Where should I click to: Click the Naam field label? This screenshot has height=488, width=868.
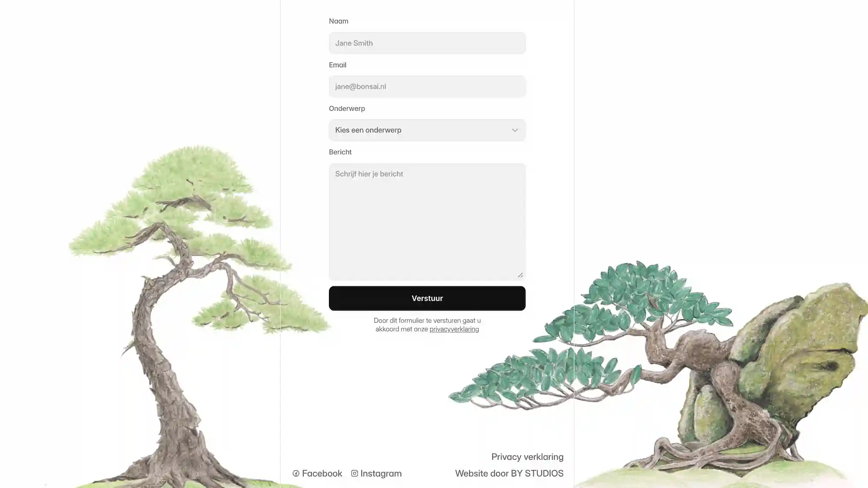339,21
